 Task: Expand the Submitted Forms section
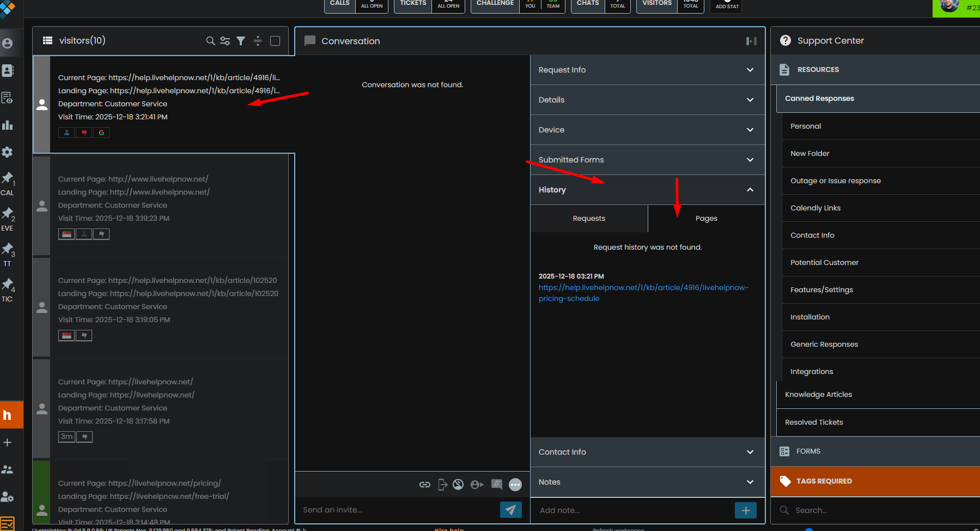(647, 160)
